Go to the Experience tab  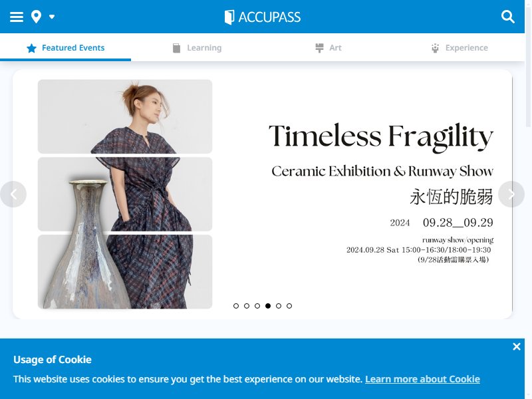coord(460,48)
